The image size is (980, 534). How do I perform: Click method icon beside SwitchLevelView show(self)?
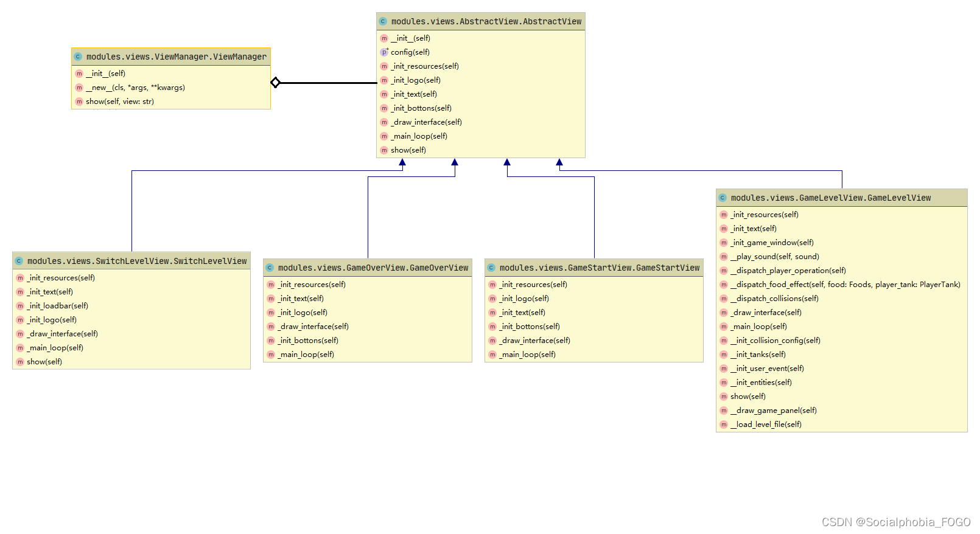(x=20, y=362)
